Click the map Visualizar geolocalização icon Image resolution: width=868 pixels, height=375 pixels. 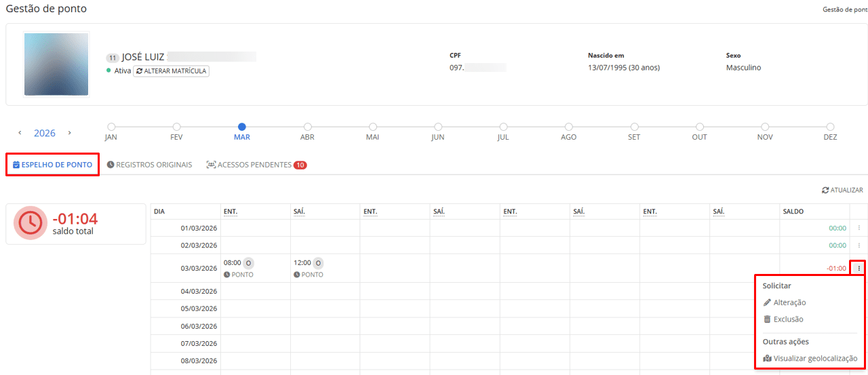click(x=767, y=359)
